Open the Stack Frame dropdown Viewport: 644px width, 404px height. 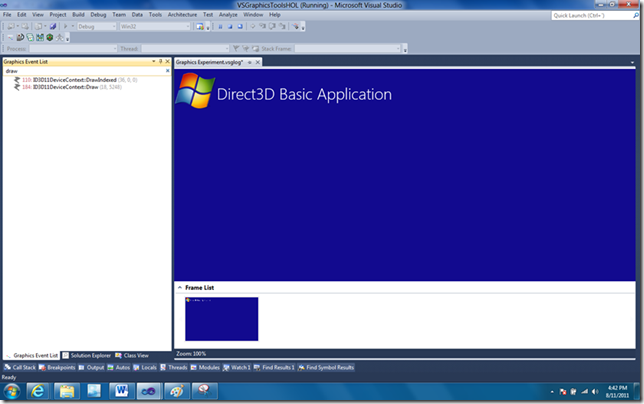(x=398, y=48)
